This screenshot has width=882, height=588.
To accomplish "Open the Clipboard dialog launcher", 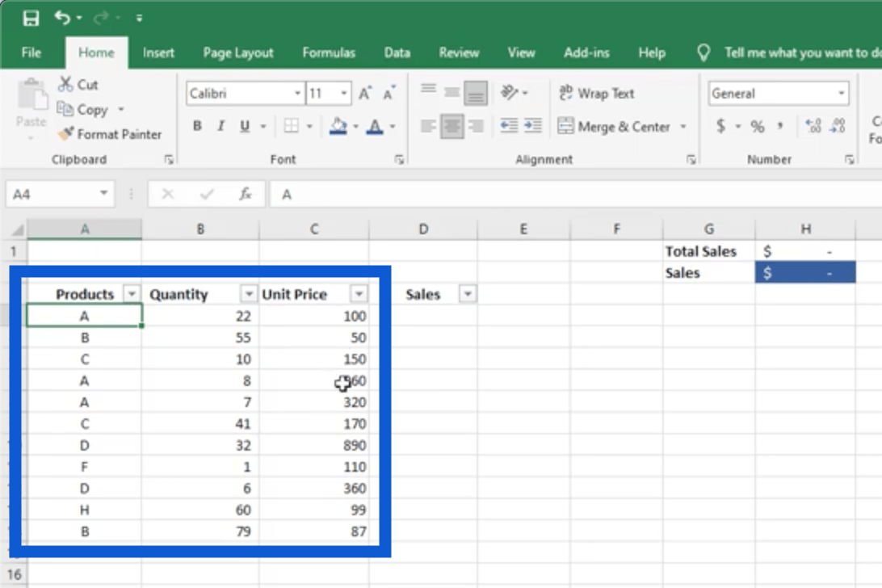I will [169, 160].
